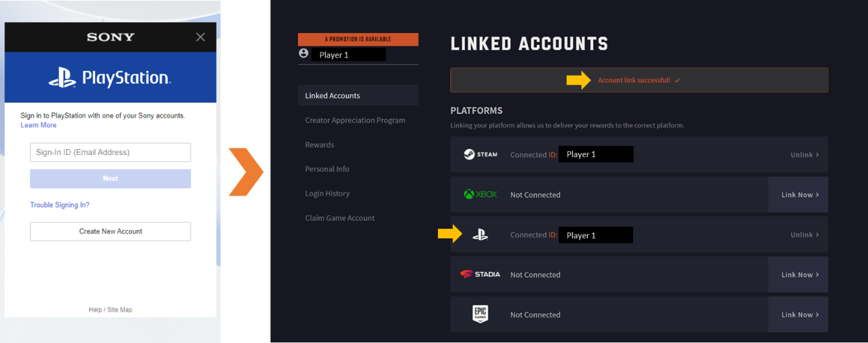868x343 pixels.
Task: Click the Steam platform logo
Action: pyautogui.click(x=480, y=154)
